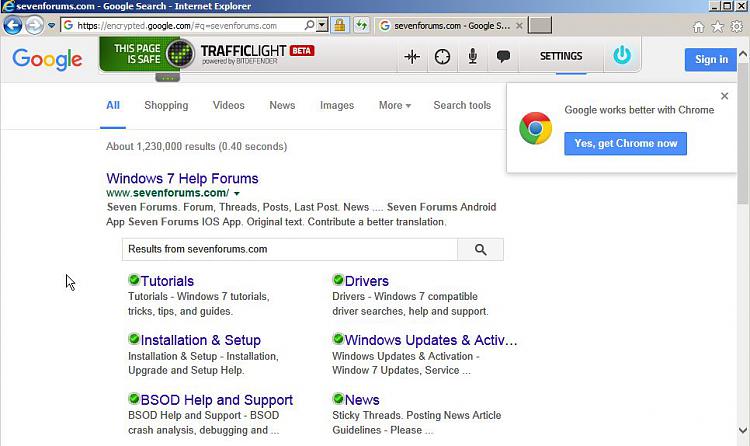The image size is (750, 446).
Task: Select the All search tab
Action: pos(113,105)
